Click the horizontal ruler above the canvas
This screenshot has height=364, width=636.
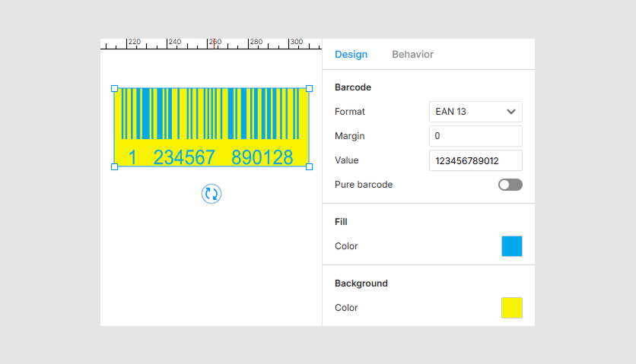pyautogui.click(x=211, y=44)
